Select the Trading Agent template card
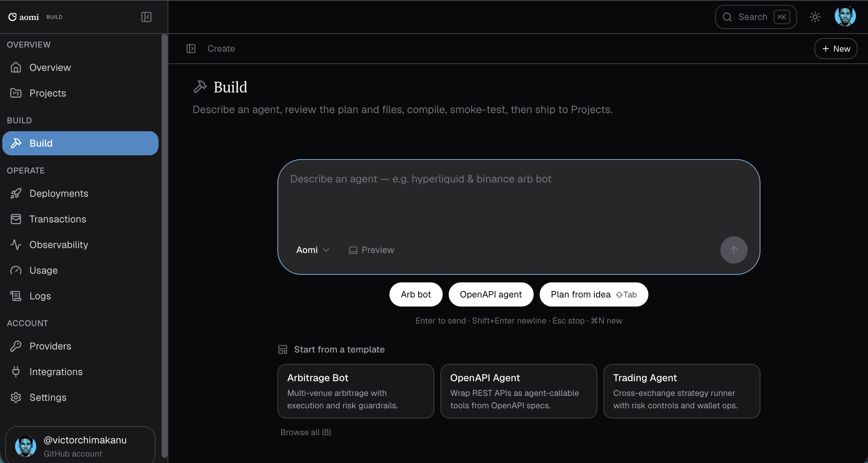Viewport: 868px width, 463px height. tap(682, 391)
